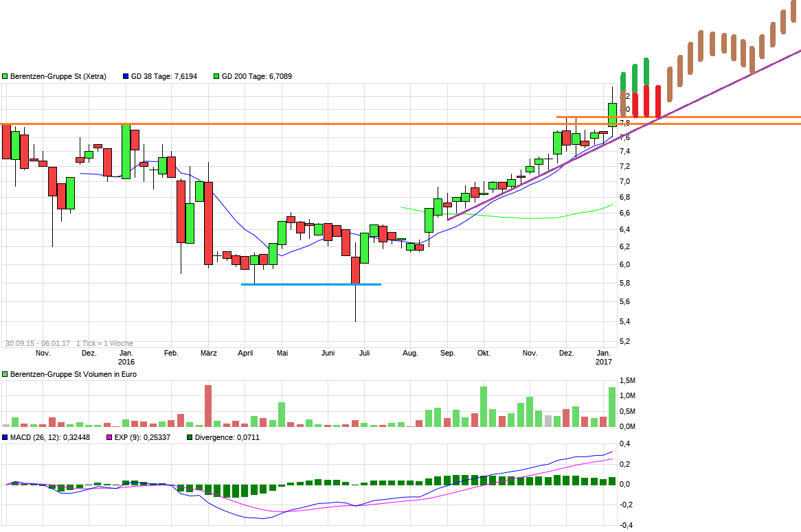This screenshot has height=532, width=801.
Task: Click the Volumen in Euro legend square
Action: pyautogui.click(x=5, y=374)
